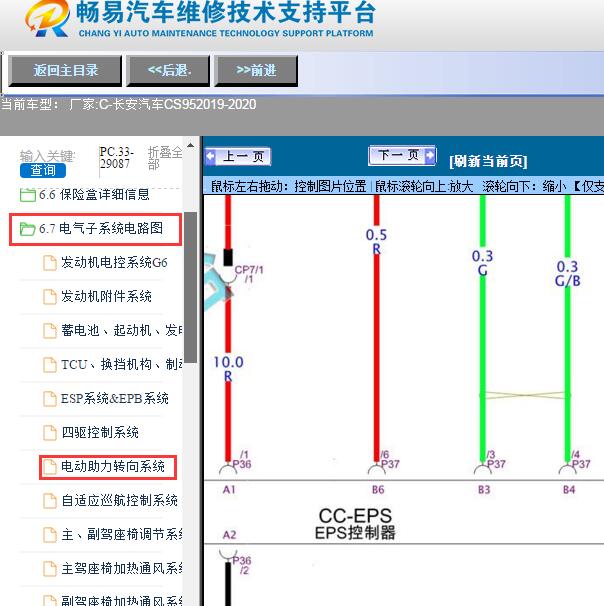Collapse all via 折叠全部 link
Screen dimensions: 604x606
[165, 158]
